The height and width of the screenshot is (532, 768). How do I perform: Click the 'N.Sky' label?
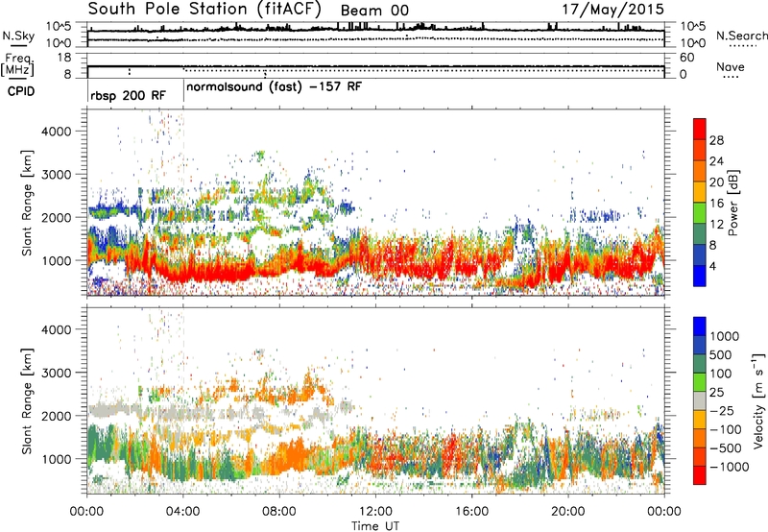(18, 36)
